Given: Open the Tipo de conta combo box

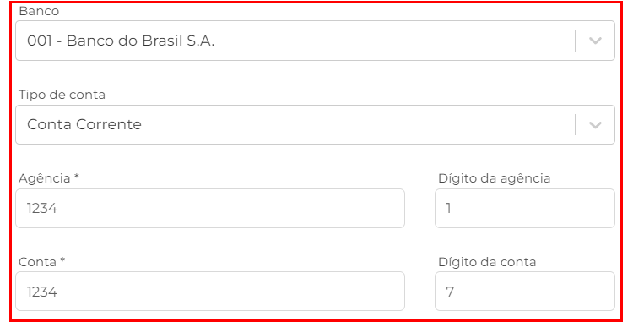Looking at the screenshot, I should (x=315, y=124).
